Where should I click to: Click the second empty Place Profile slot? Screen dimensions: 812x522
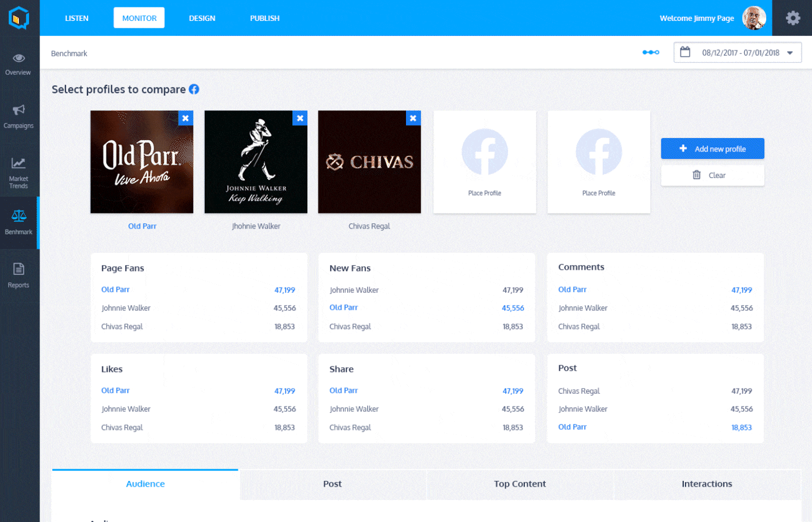[599, 162]
